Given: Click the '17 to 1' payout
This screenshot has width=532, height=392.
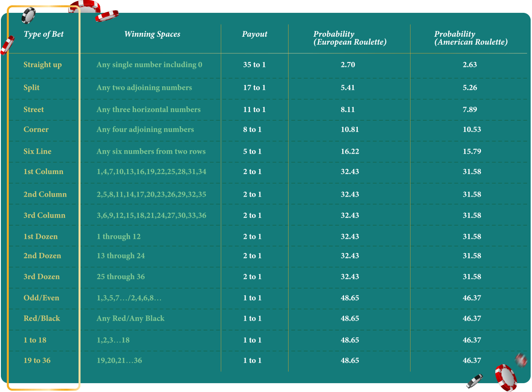Looking at the screenshot, I should pyautogui.click(x=254, y=88).
